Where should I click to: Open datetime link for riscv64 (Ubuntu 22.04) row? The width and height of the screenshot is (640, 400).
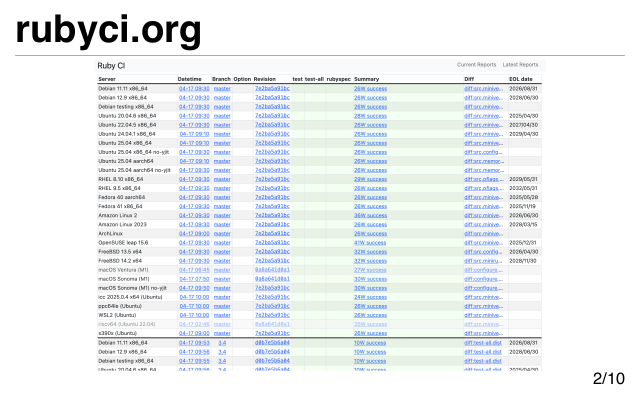coord(194,324)
